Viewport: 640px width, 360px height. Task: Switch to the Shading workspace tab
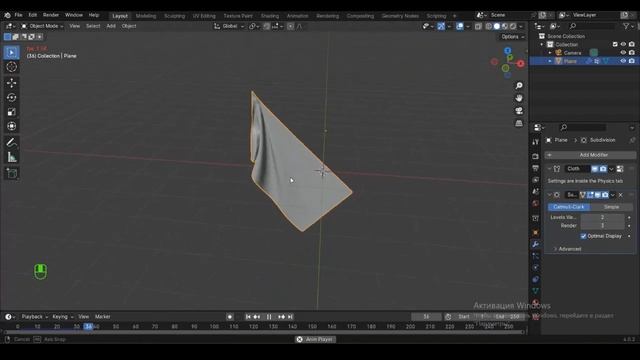(270, 16)
